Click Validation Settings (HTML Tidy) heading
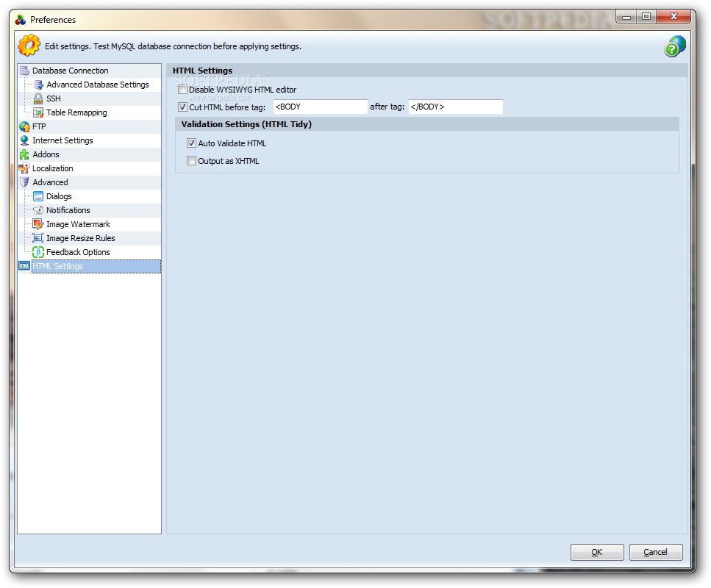Screen dimensions: 711x588 coord(246,124)
